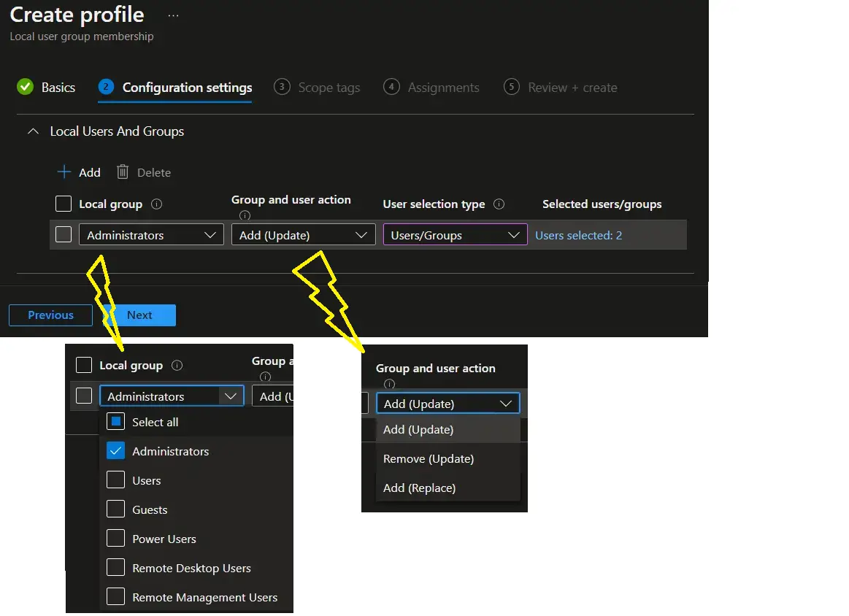Click the green checkmark on Basics step
This screenshot has height=616, width=849.
tap(24, 87)
